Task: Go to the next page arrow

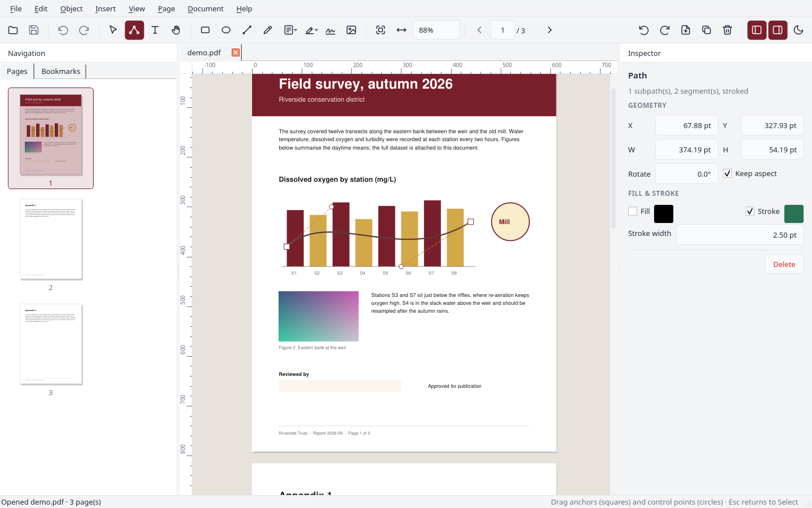Action: pyautogui.click(x=550, y=30)
